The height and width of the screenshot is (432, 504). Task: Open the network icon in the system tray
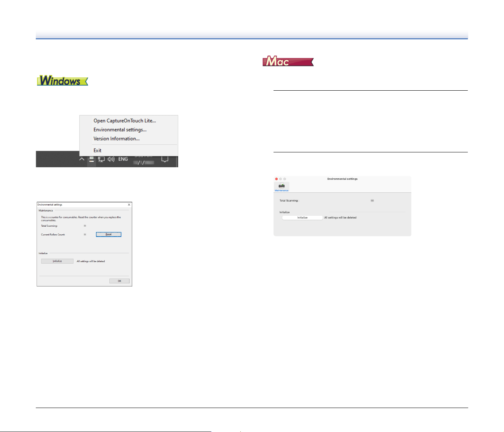click(x=101, y=159)
